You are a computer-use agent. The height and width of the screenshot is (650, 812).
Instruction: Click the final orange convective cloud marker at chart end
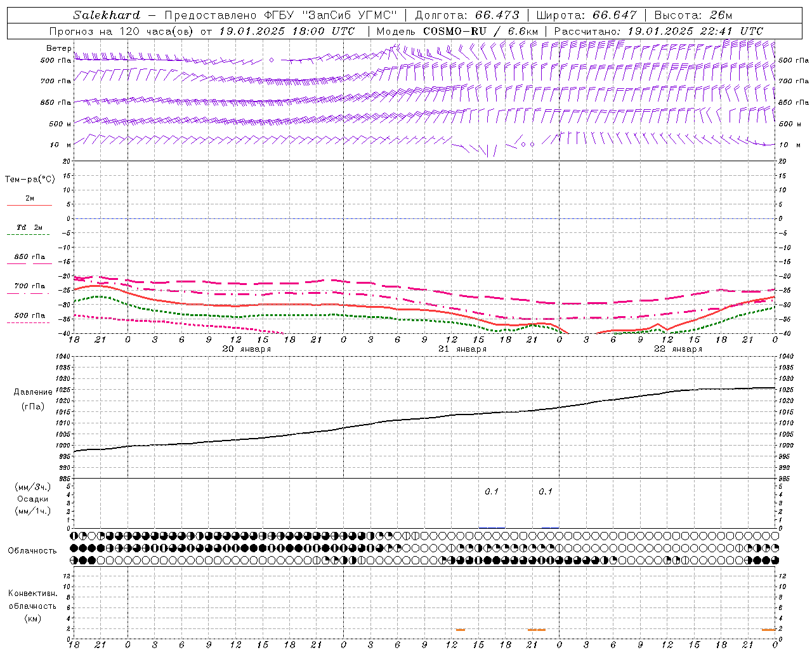click(769, 630)
